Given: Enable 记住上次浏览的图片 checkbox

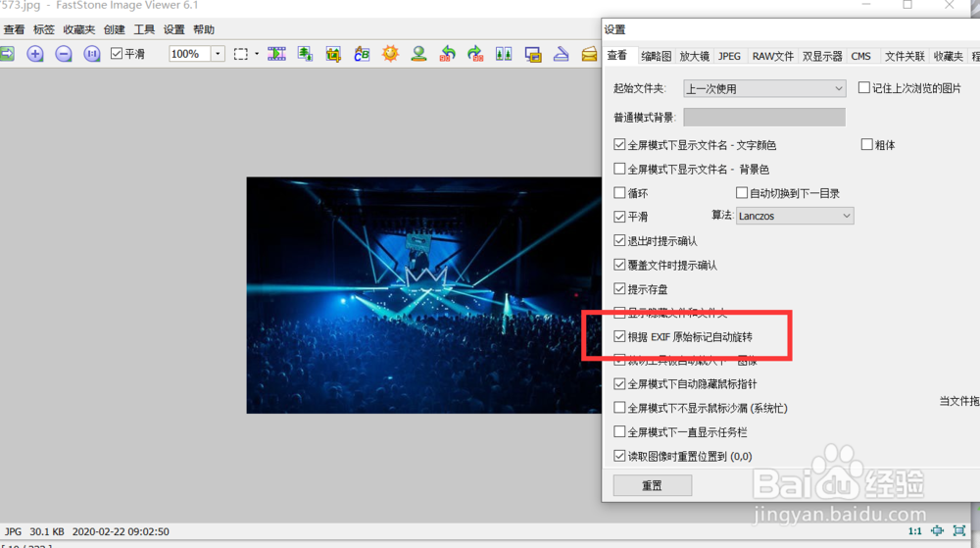Looking at the screenshot, I should [863, 88].
